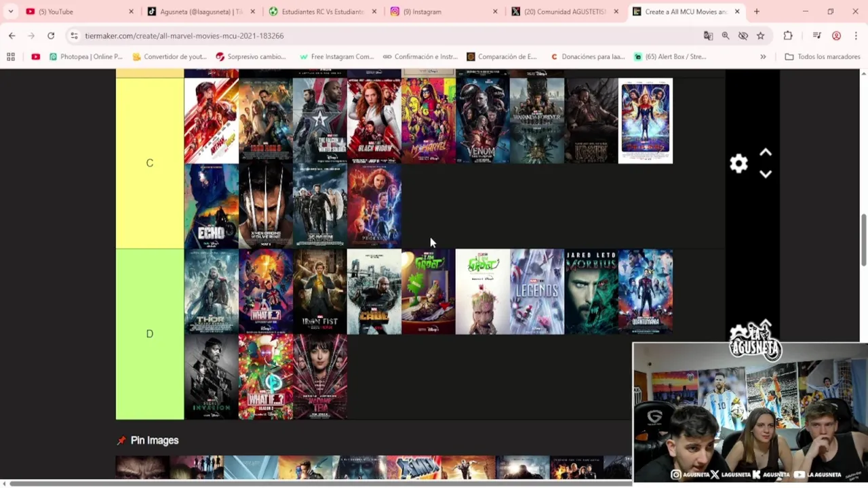
Task: Move the C tier row down
Action: [766, 174]
